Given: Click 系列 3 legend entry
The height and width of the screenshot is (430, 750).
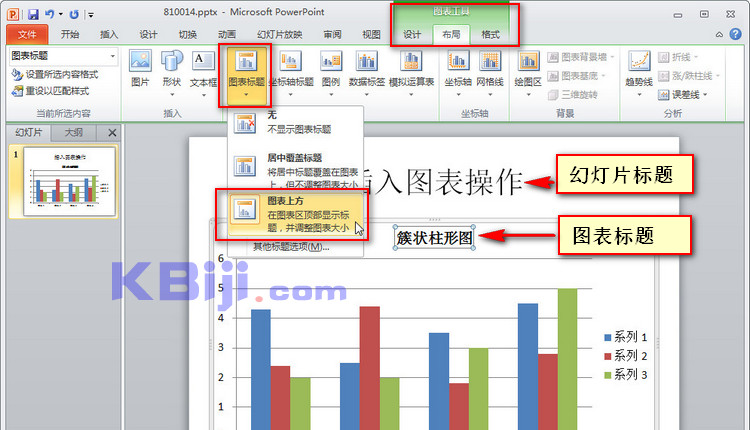Looking at the screenshot, I should tap(626, 375).
